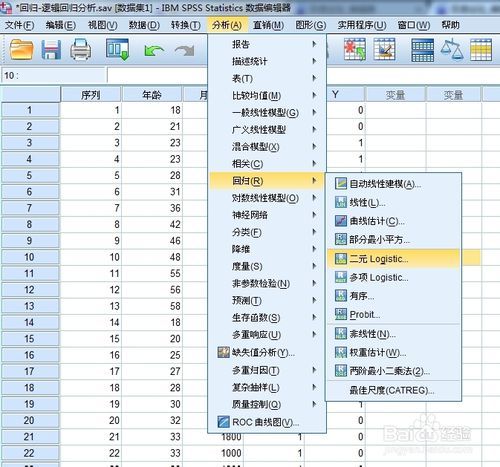500x467 pixels.
Task: Click the Insert cases toolbar icon
Action: point(355,49)
